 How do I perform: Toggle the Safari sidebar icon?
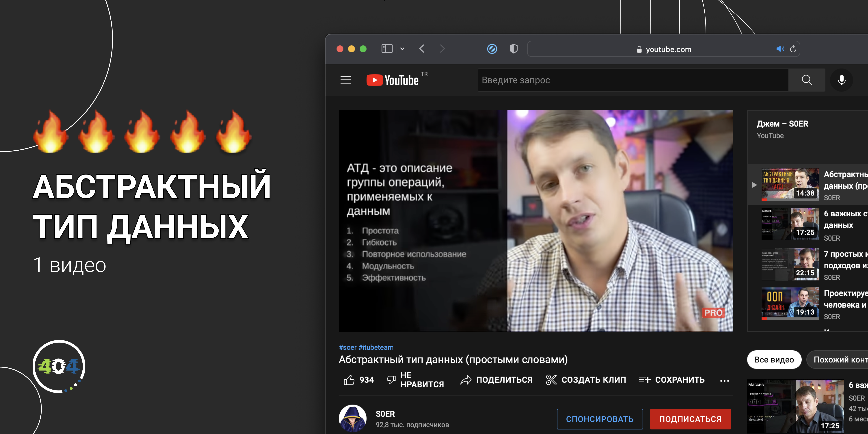pos(387,49)
